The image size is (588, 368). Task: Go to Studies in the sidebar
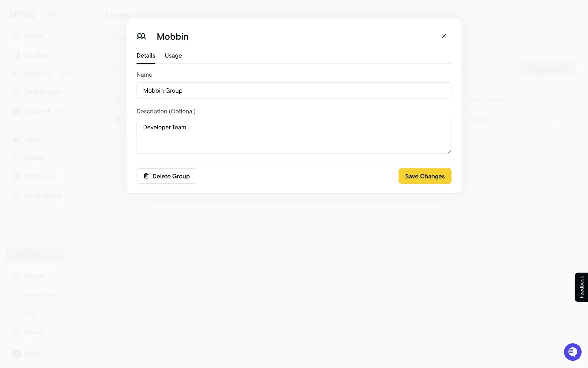[x=36, y=55]
